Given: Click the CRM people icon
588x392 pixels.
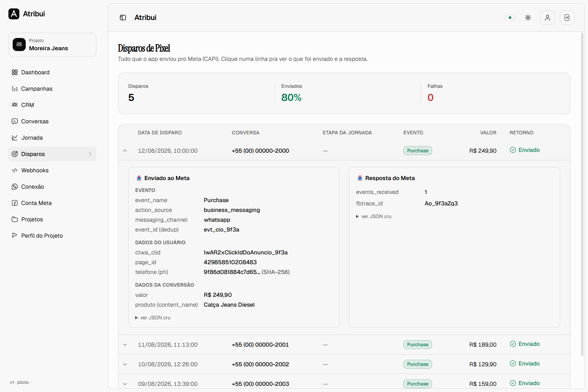Looking at the screenshot, I should 15,105.
